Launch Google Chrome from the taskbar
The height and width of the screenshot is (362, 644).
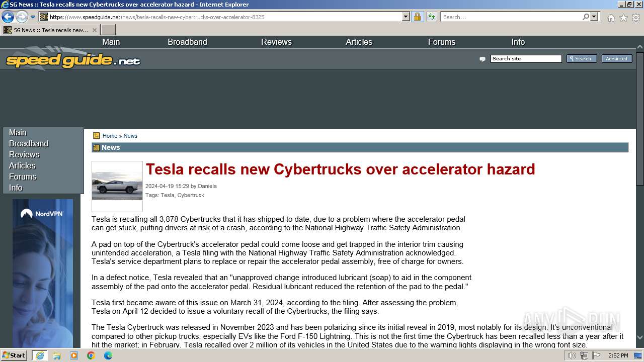coord(91,355)
